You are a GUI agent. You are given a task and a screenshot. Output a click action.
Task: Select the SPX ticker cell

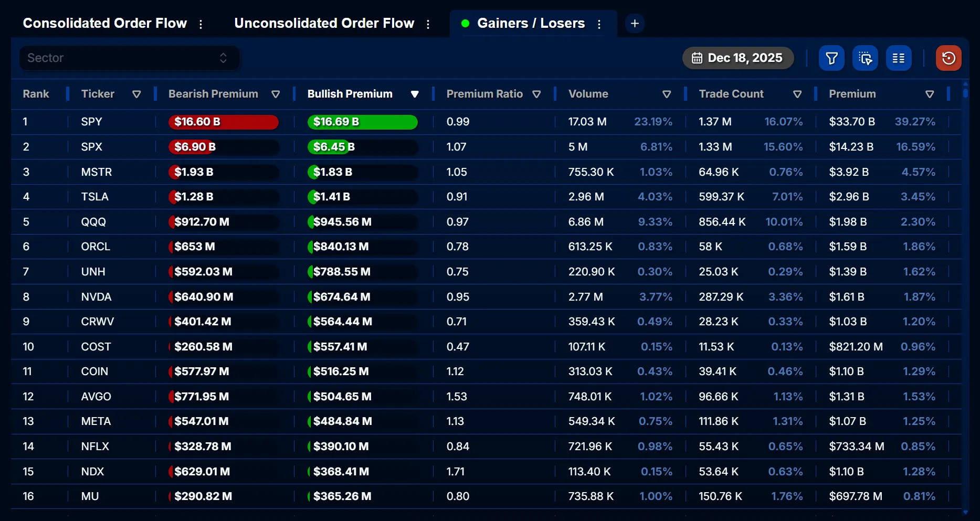pyautogui.click(x=91, y=147)
